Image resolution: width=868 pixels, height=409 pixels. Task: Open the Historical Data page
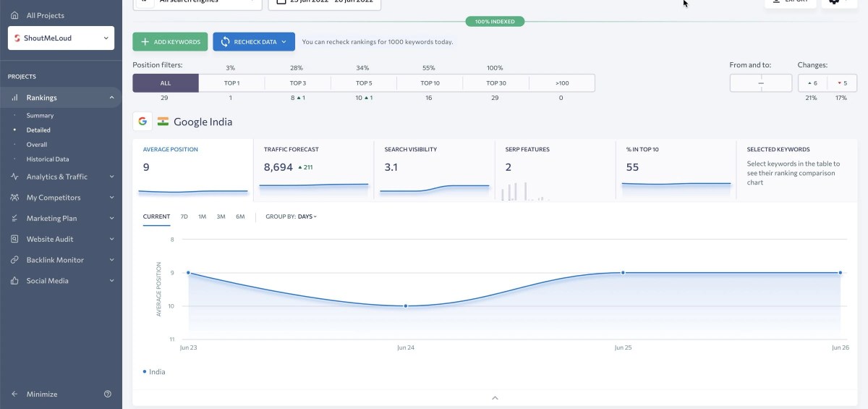[48, 159]
